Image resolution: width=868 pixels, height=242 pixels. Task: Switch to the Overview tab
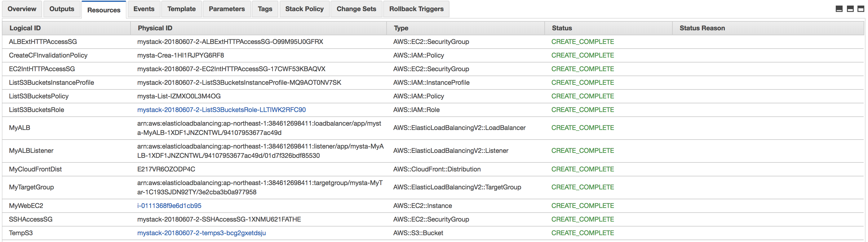point(22,9)
